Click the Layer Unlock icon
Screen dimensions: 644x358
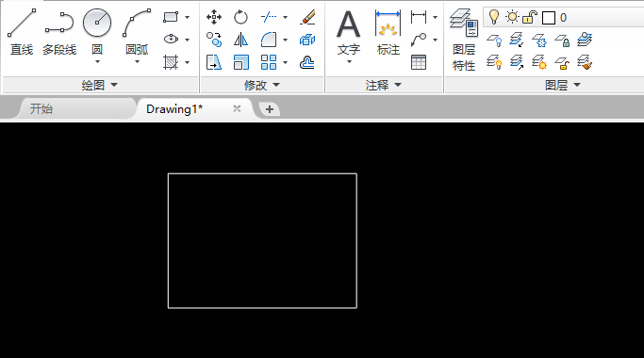[x=562, y=63]
